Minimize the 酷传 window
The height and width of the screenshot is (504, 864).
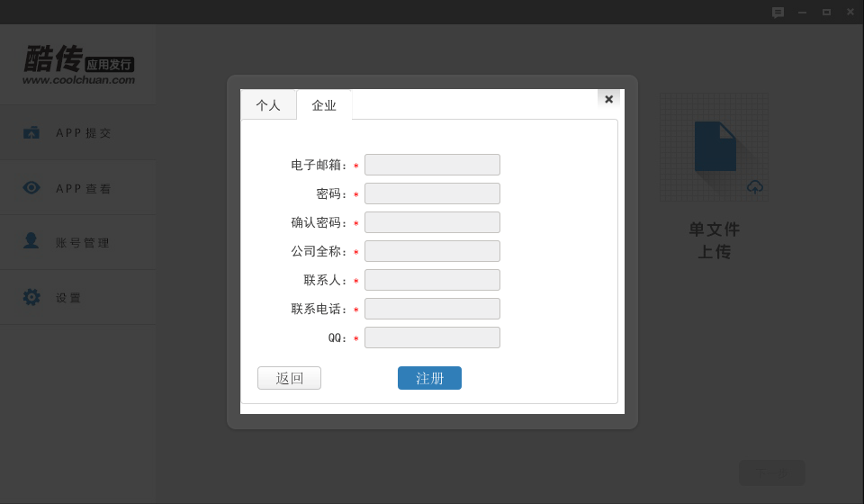click(802, 12)
